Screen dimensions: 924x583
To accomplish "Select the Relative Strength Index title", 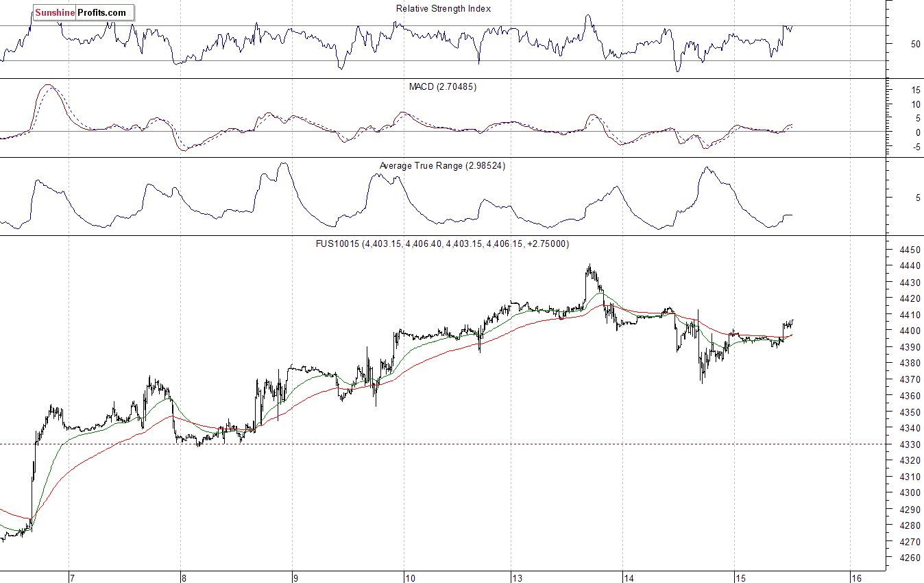I will coord(443,9).
